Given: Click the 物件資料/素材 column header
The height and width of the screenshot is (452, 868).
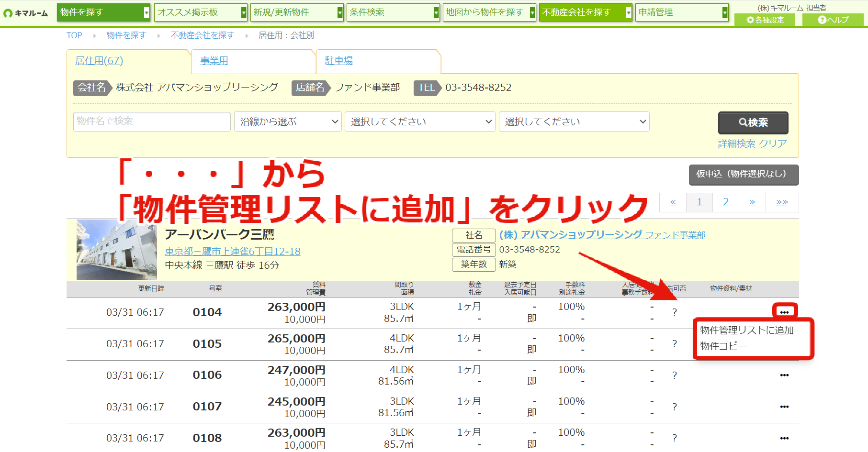Looking at the screenshot, I should (x=731, y=288).
